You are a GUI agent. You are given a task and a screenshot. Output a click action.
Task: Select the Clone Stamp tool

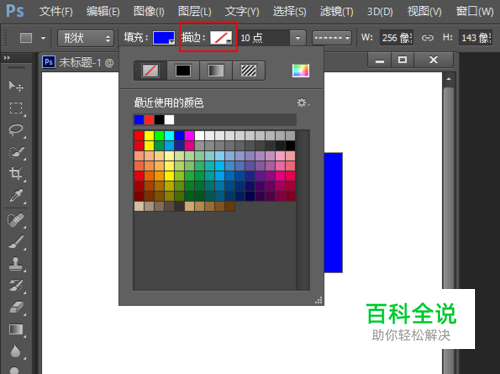[16, 264]
